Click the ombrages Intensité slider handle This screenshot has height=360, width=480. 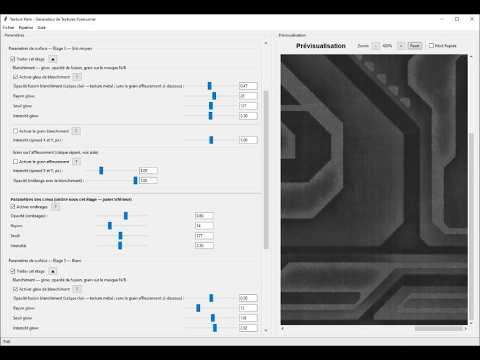(120, 246)
